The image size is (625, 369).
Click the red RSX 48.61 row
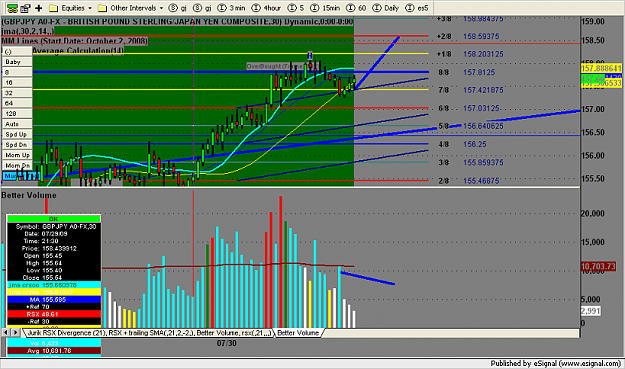click(x=53, y=314)
